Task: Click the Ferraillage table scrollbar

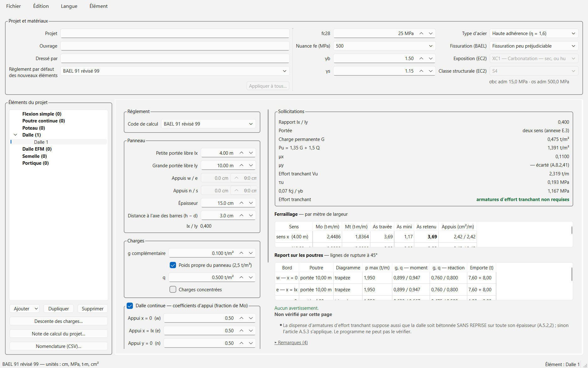Action: click(x=572, y=230)
